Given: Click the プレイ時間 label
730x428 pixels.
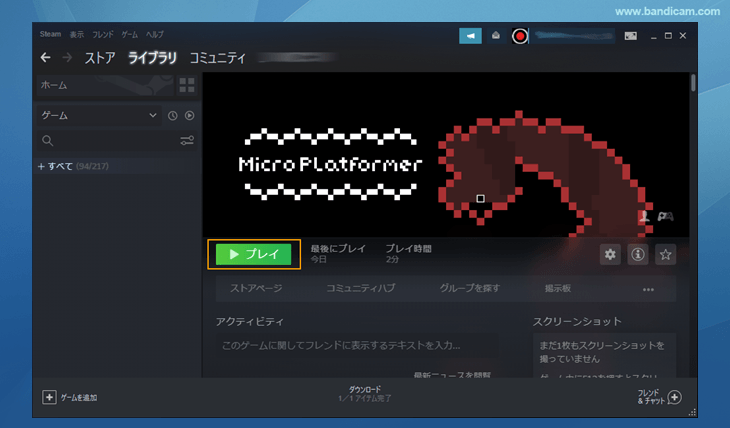Looking at the screenshot, I should click(408, 249).
